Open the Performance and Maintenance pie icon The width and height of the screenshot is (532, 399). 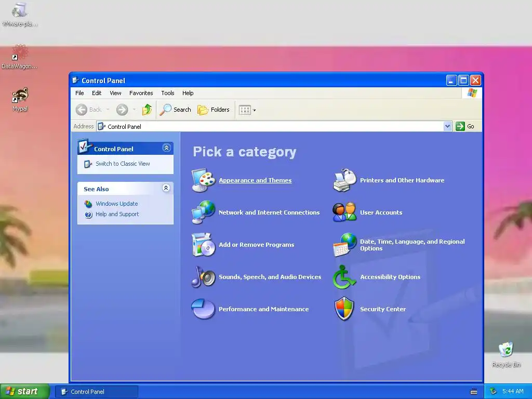203,309
